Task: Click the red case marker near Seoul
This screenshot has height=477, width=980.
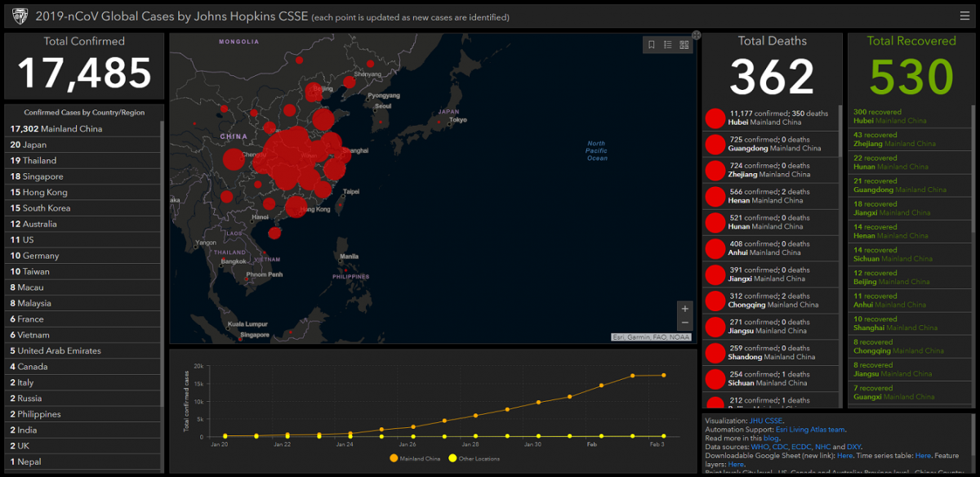Action: [x=379, y=123]
